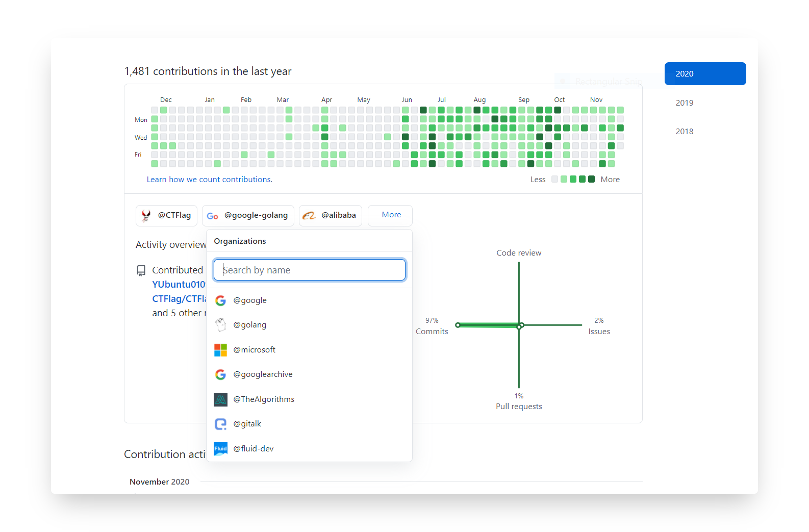This screenshot has height=532, width=809.
Task: Focus the Search by name field
Action: tap(309, 270)
